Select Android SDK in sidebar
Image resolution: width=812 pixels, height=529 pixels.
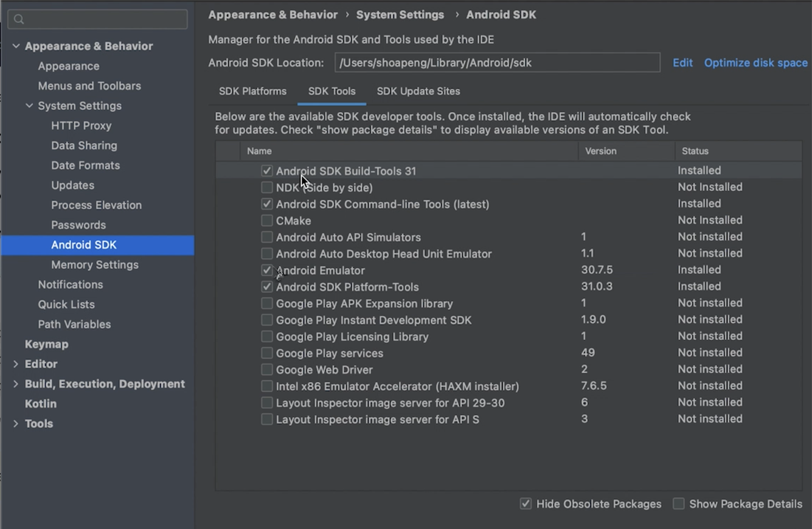[x=98, y=245]
